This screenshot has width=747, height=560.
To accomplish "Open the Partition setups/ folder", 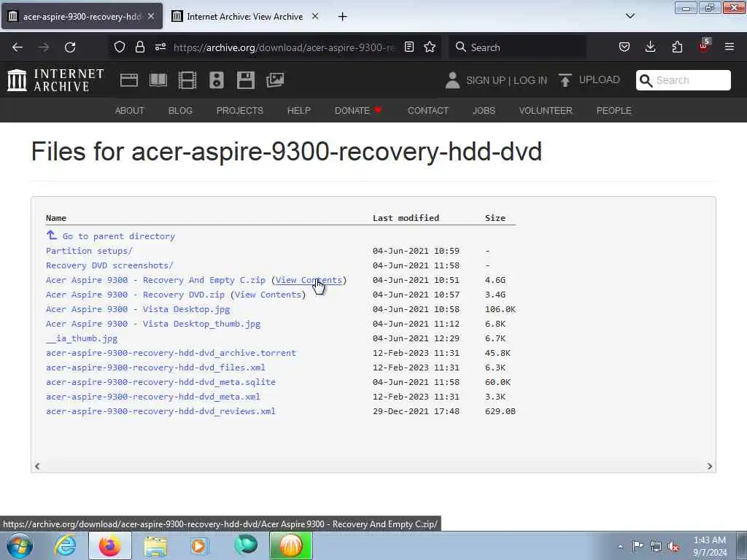I will coord(89,251).
